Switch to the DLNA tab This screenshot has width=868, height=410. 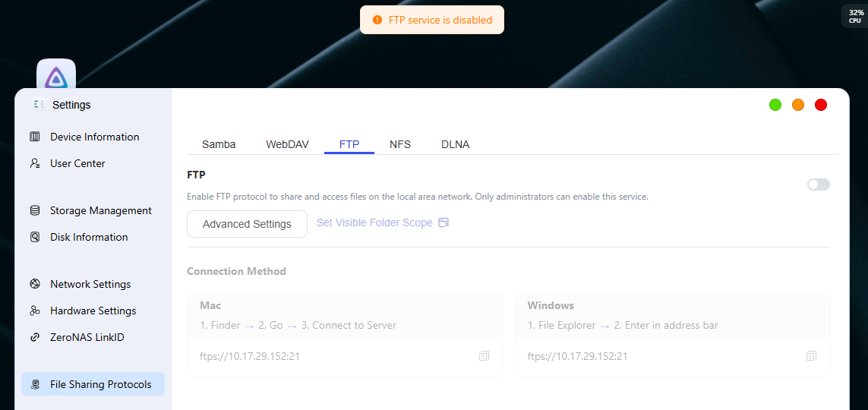pyautogui.click(x=456, y=144)
